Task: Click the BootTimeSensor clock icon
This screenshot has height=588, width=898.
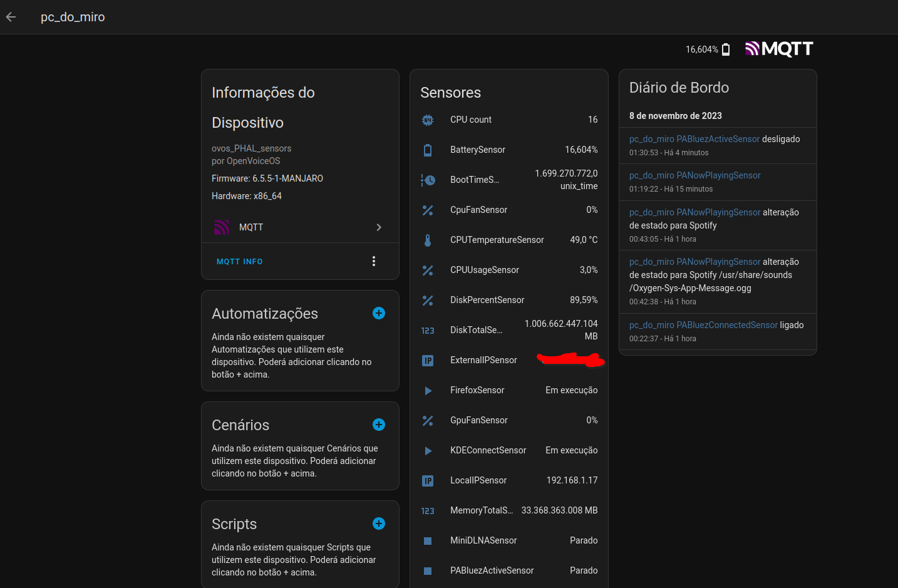Action: click(428, 180)
